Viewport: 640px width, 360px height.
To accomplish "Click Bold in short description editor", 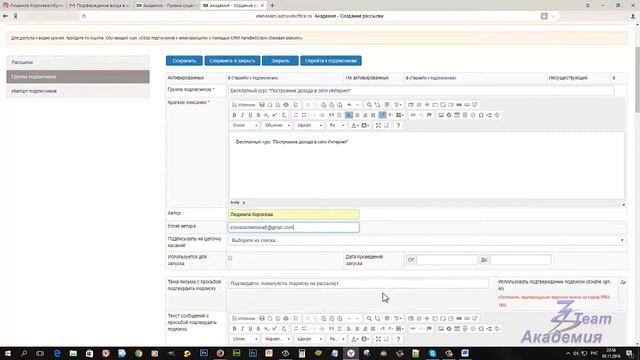I will tap(234, 115).
